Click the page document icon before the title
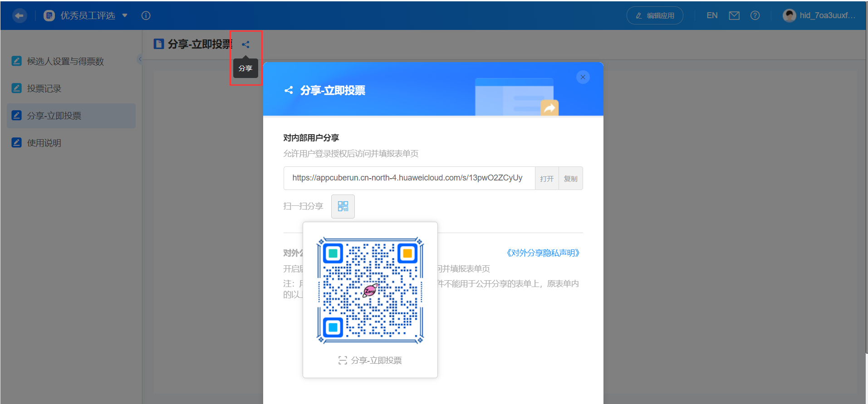Screen dimensions: 868x404 (x=158, y=44)
